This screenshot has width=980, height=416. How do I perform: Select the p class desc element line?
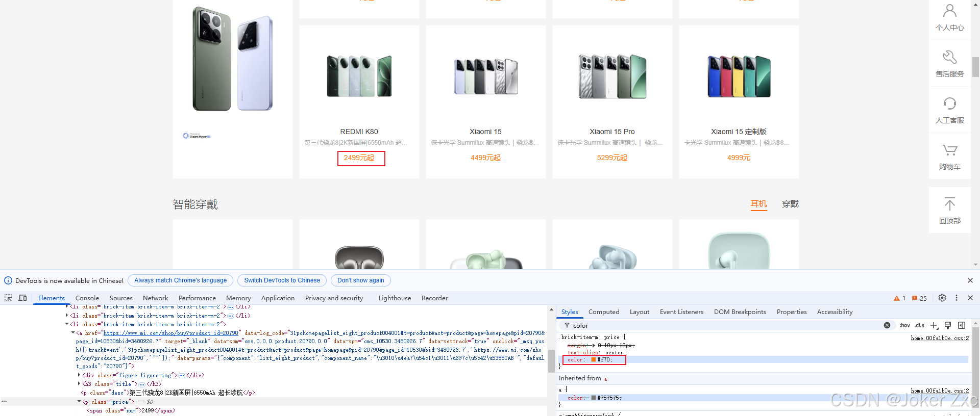pos(168,393)
